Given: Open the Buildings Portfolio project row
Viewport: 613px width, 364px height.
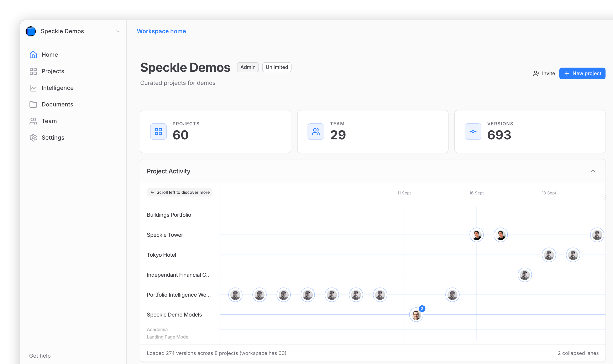Looking at the screenshot, I should point(169,215).
